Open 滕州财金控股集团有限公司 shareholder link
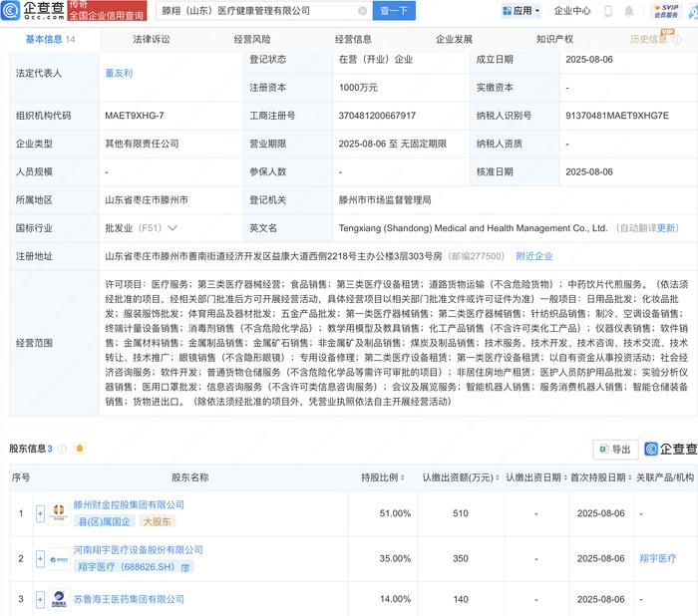This screenshot has width=698, height=616. pyautogui.click(x=129, y=504)
